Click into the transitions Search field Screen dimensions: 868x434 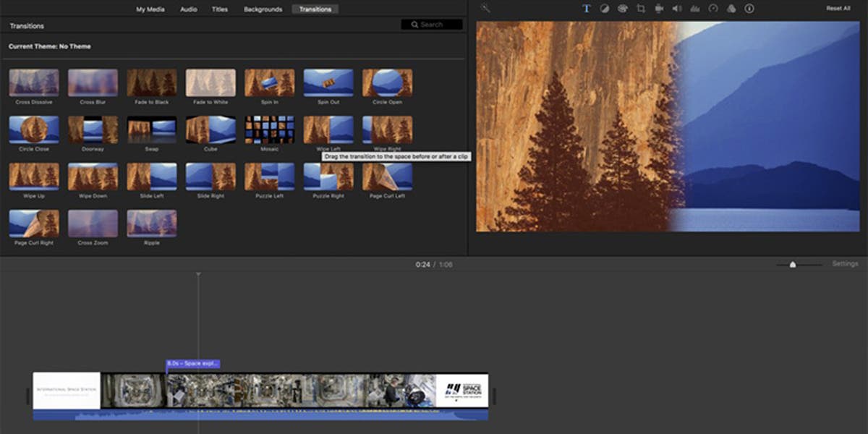[x=432, y=25]
